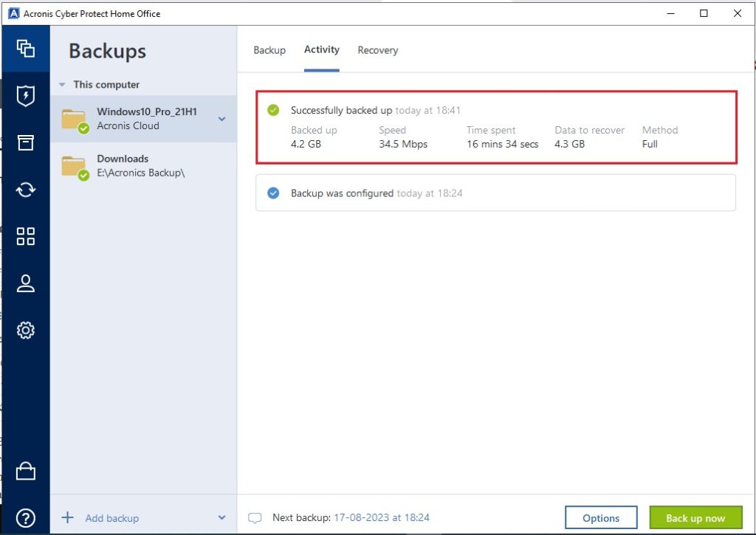The height and width of the screenshot is (535, 756).
Task: Click the Backup was configured activity row
Action: click(495, 193)
